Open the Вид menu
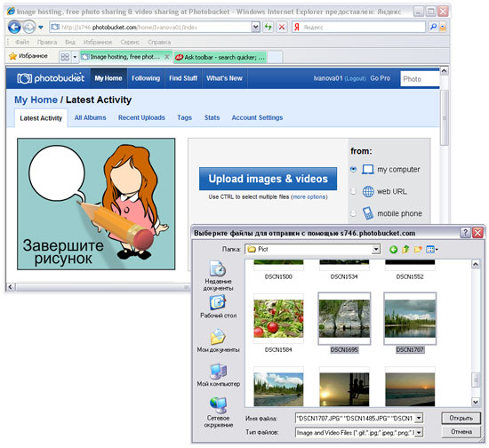This screenshot has height=448, width=489. [70, 42]
